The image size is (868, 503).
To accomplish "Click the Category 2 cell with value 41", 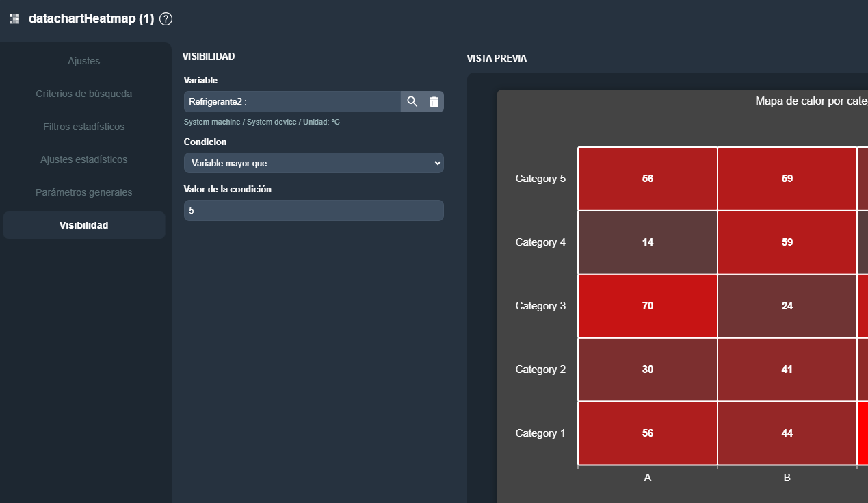I will [x=787, y=370].
